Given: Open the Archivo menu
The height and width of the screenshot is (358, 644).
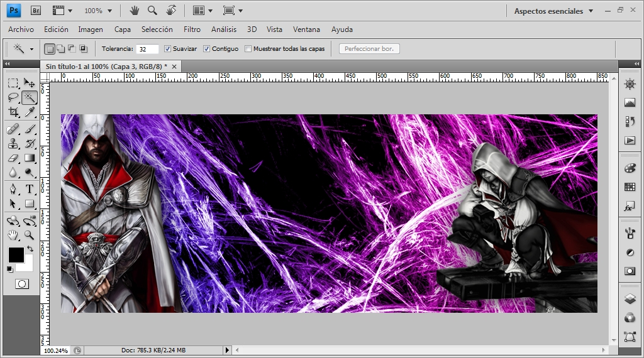Looking at the screenshot, I should [21, 30].
